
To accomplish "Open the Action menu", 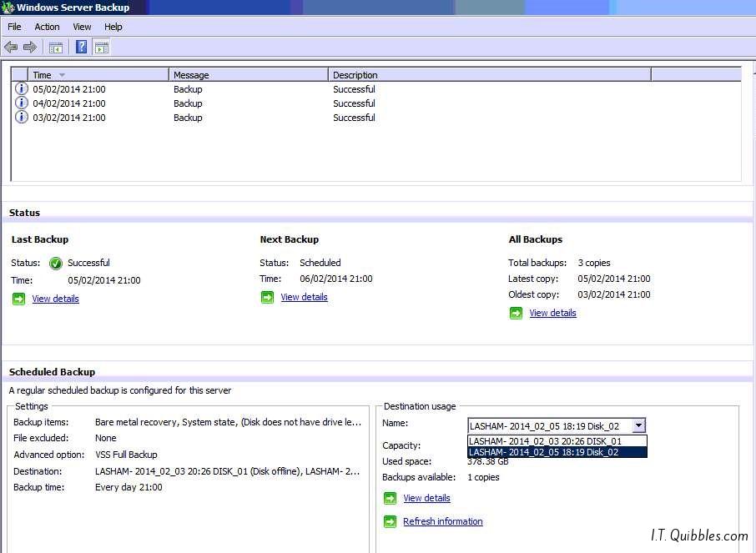I will pyautogui.click(x=47, y=27).
